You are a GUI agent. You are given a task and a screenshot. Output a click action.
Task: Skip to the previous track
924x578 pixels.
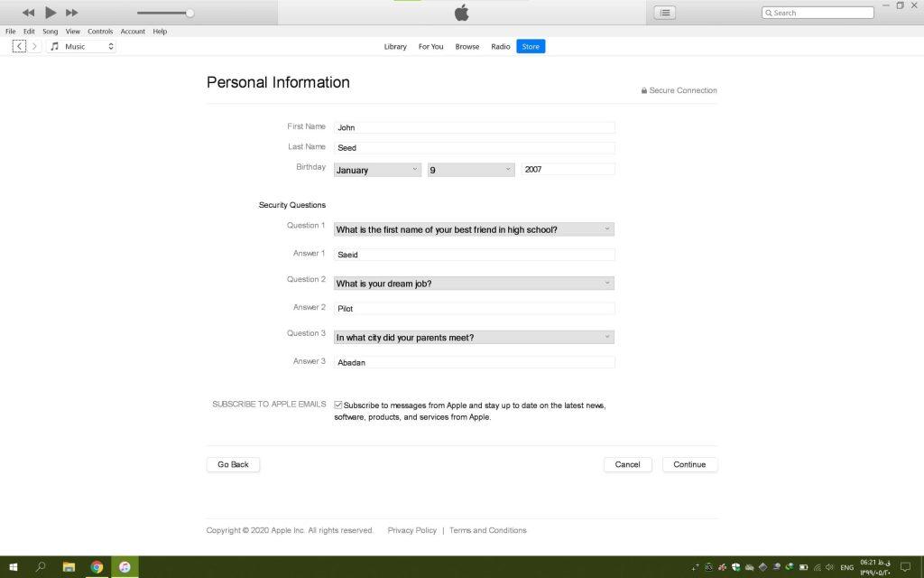(x=28, y=13)
